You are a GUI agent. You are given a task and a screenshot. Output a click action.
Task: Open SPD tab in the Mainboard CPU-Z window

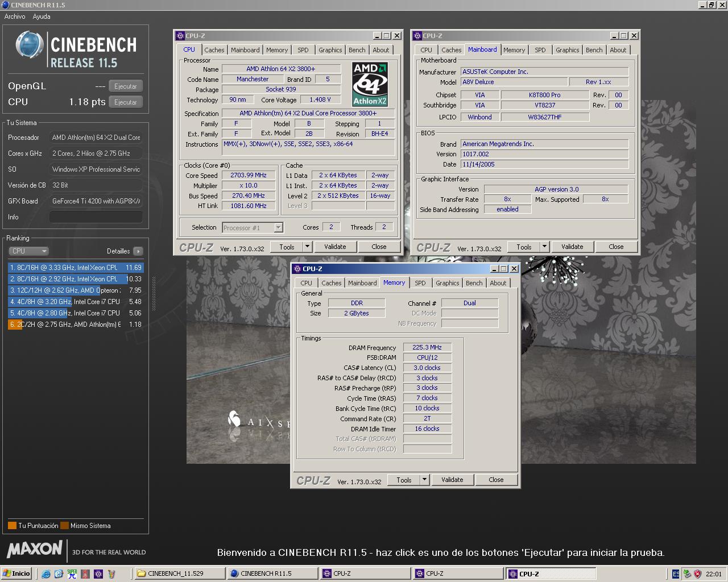(x=540, y=50)
